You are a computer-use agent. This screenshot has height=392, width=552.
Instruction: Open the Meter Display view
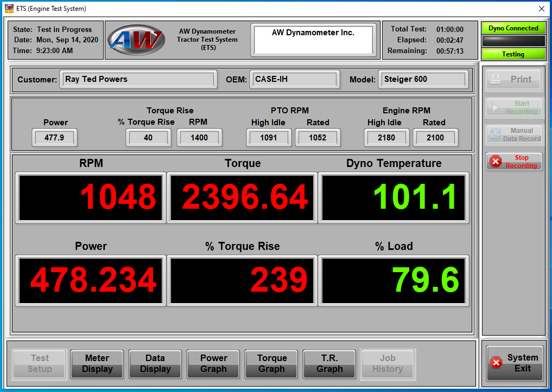(97, 364)
